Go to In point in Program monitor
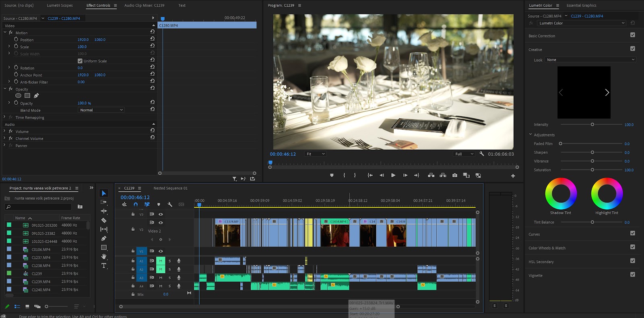 [x=370, y=176]
